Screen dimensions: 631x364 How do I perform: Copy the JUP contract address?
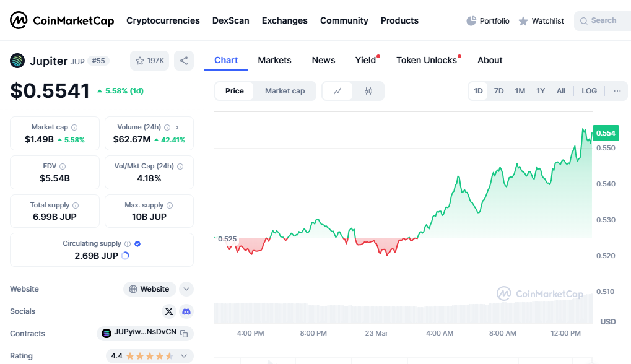click(x=183, y=333)
